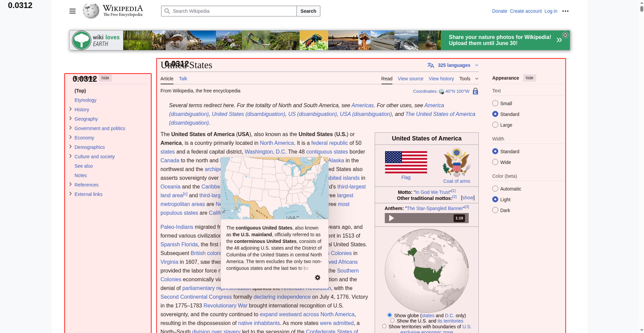Open the Tools dropdown menu

tap(469, 79)
